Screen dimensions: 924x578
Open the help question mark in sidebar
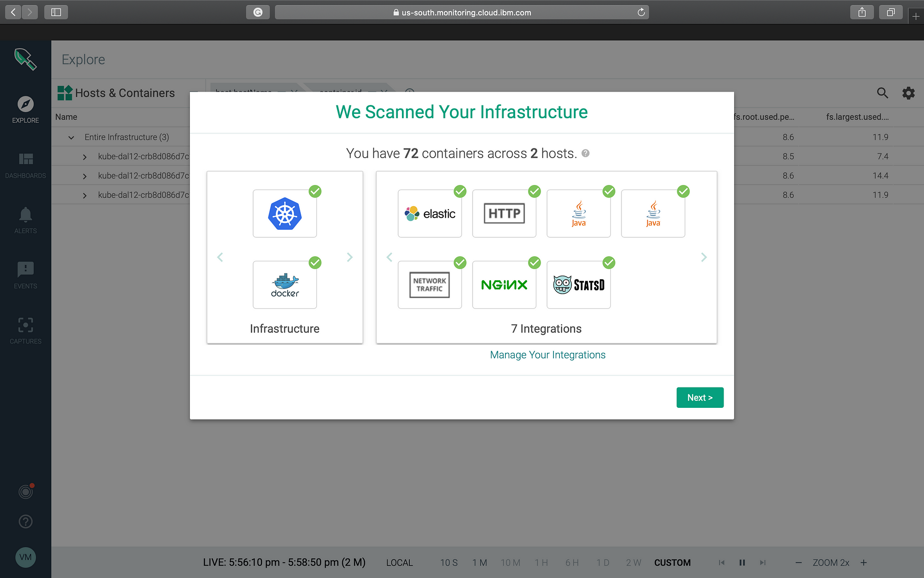25,522
